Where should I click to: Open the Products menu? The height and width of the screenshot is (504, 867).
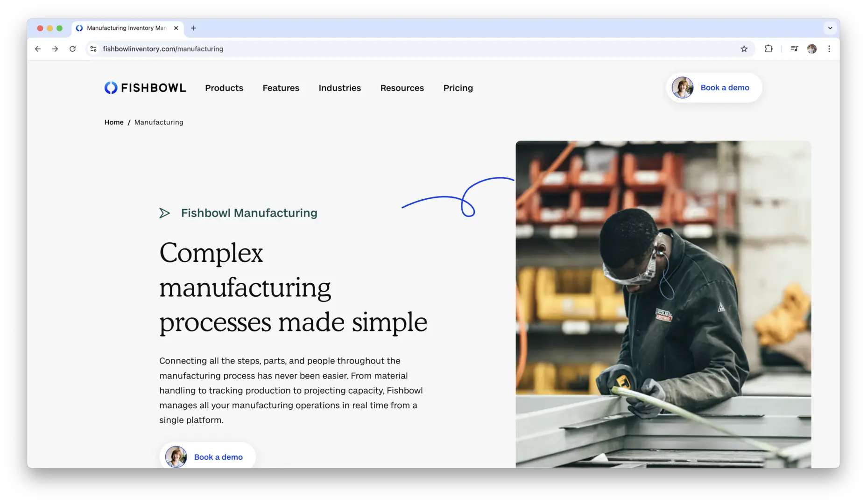(224, 88)
